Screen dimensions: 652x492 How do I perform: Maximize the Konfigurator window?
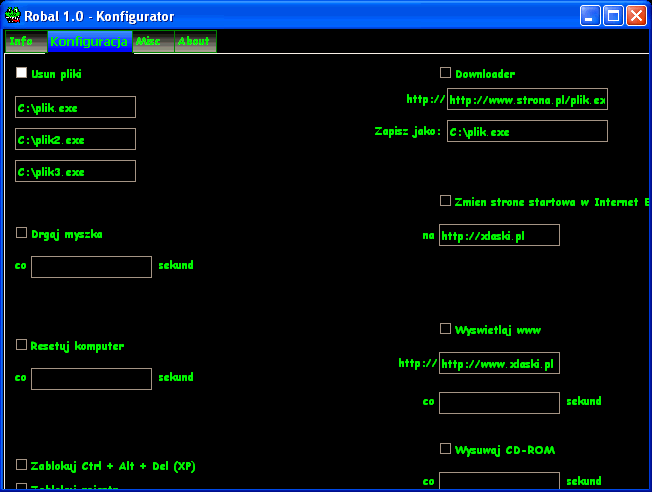(613, 15)
